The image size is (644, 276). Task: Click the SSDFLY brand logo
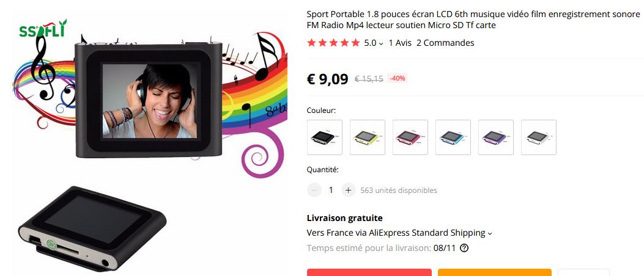pyautogui.click(x=42, y=30)
